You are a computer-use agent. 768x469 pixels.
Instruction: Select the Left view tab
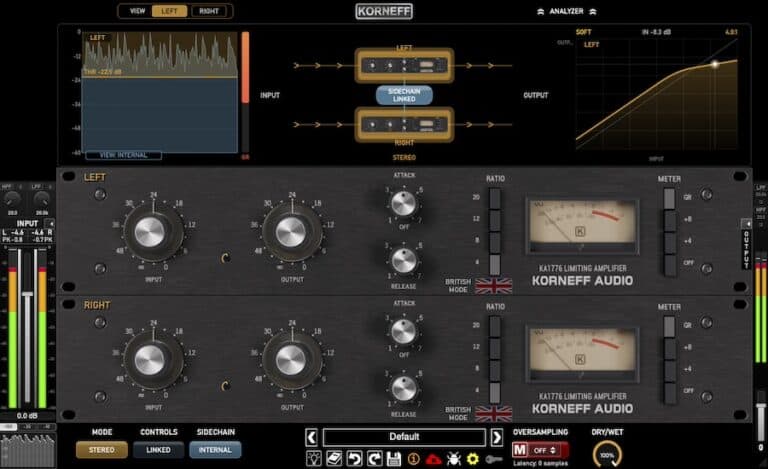pyautogui.click(x=169, y=11)
